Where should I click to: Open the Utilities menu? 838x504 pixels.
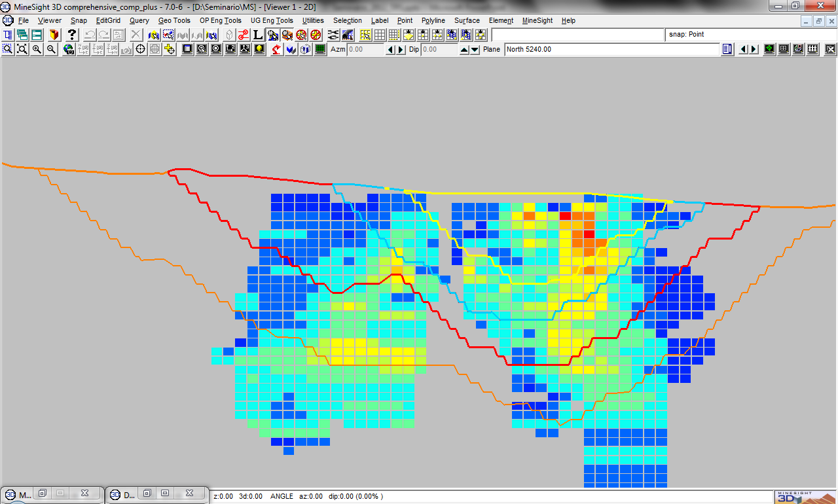pos(313,20)
